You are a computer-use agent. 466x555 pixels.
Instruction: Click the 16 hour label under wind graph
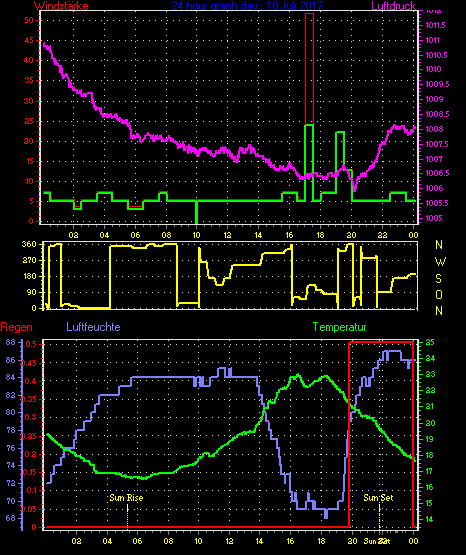[x=289, y=235]
